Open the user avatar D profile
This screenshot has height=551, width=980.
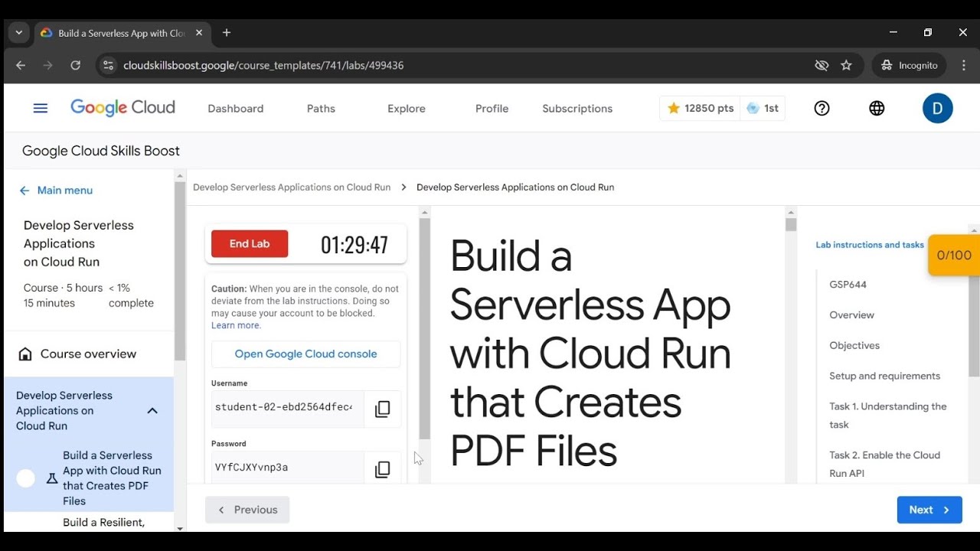(937, 109)
